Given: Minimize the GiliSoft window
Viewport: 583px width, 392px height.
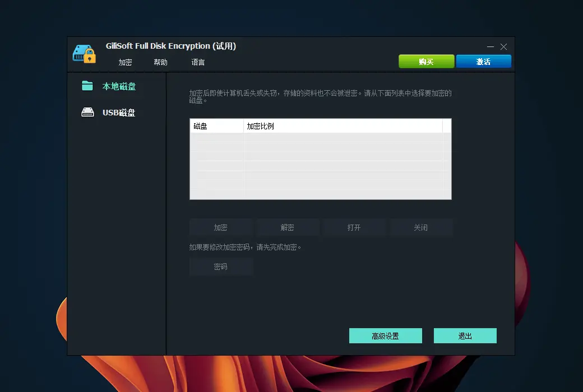Looking at the screenshot, I should click(491, 47).
